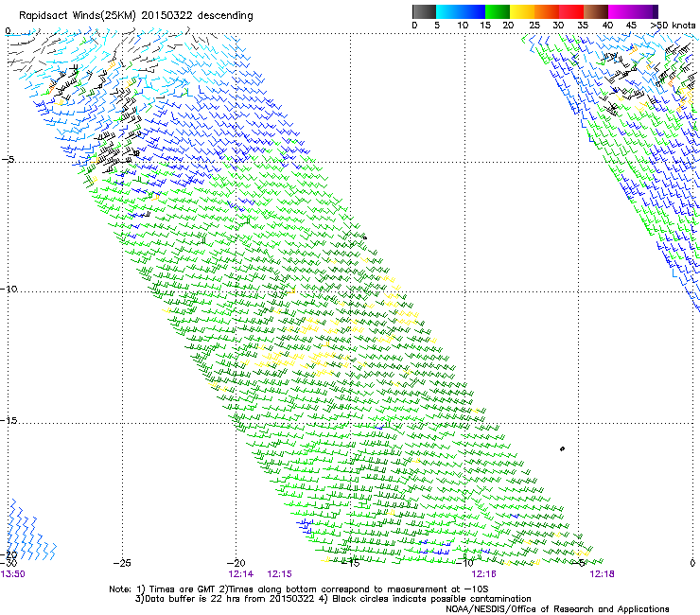The image size is (700, 615).
Task: Click the '12:15' purple time label
Action: click(x=279, y=574)
